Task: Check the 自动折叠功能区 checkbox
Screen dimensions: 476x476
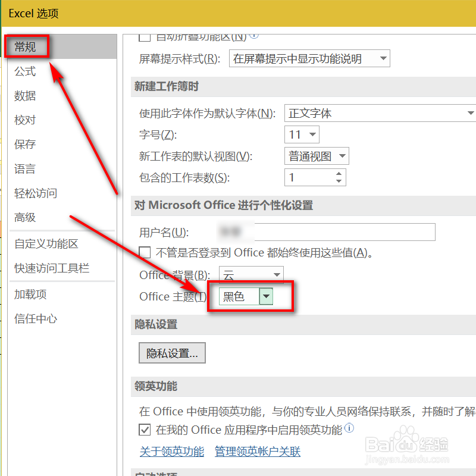Action: [x=144, y=36]
